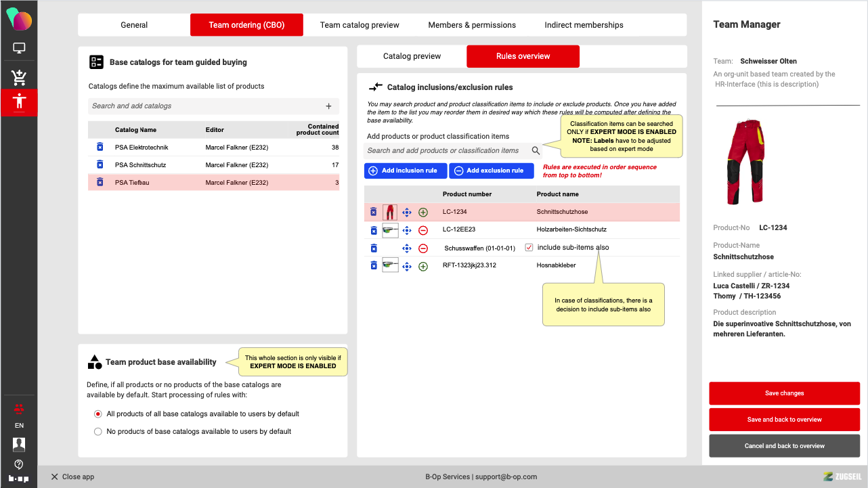Click green inclusion icon for RFT-1323jkj23.312 rule
Image resolution: width=868 pixels, height=488 pixels.
(423, 266)
